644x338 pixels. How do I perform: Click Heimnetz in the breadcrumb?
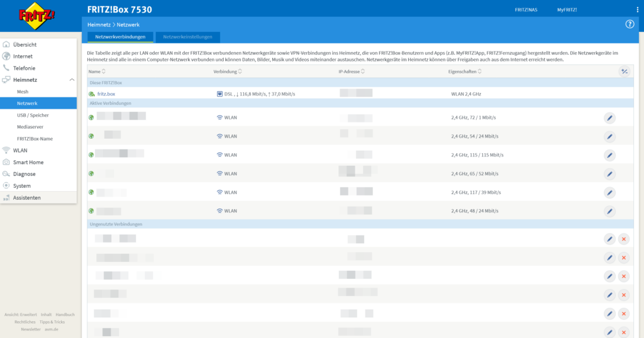[99, 24]
